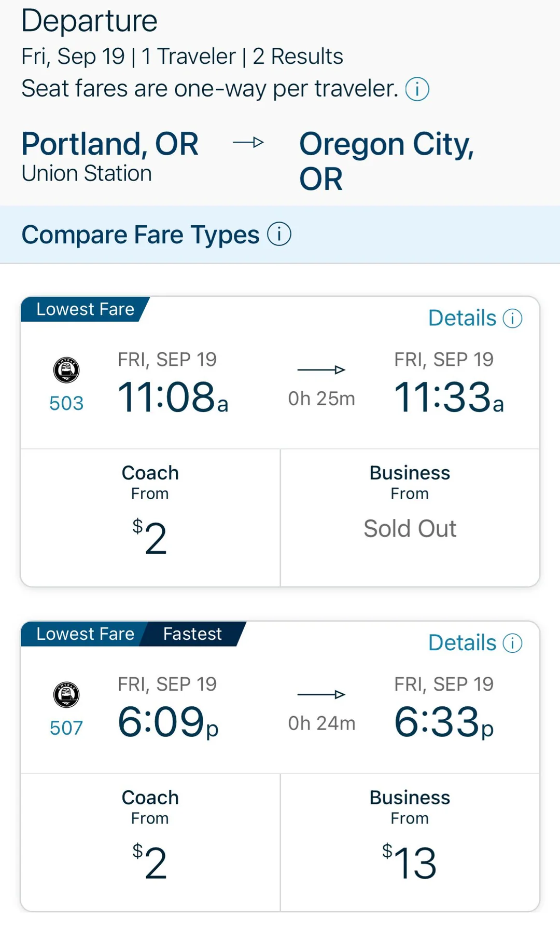Screen dimensions: 560x932
Task: Tap the Fastest badge on train 507
Action: click(x=192, y=634)
